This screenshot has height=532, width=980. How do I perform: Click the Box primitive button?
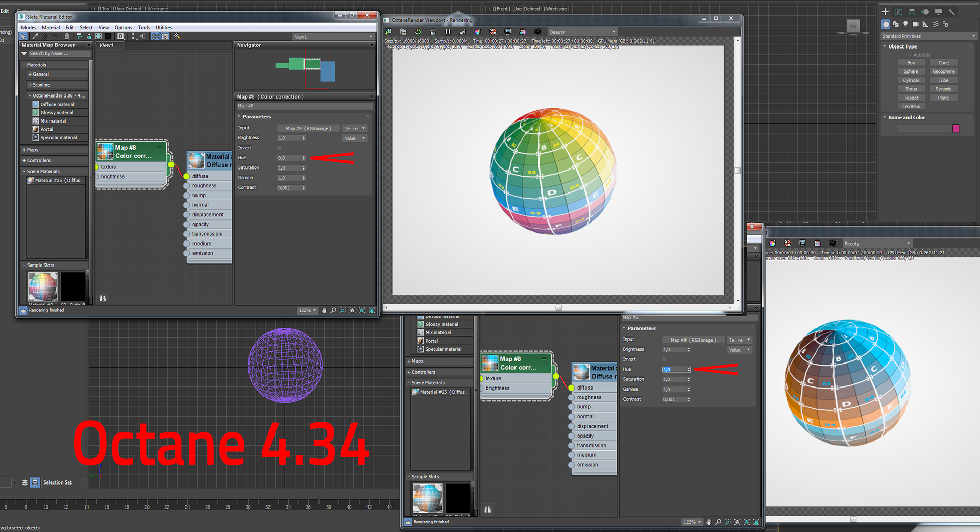[x=911, y=63]
